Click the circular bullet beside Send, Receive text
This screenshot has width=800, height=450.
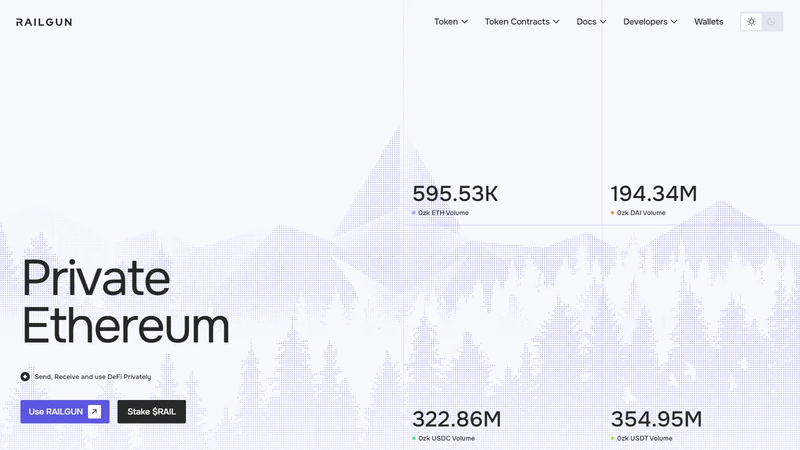click(x=25, y=377)
